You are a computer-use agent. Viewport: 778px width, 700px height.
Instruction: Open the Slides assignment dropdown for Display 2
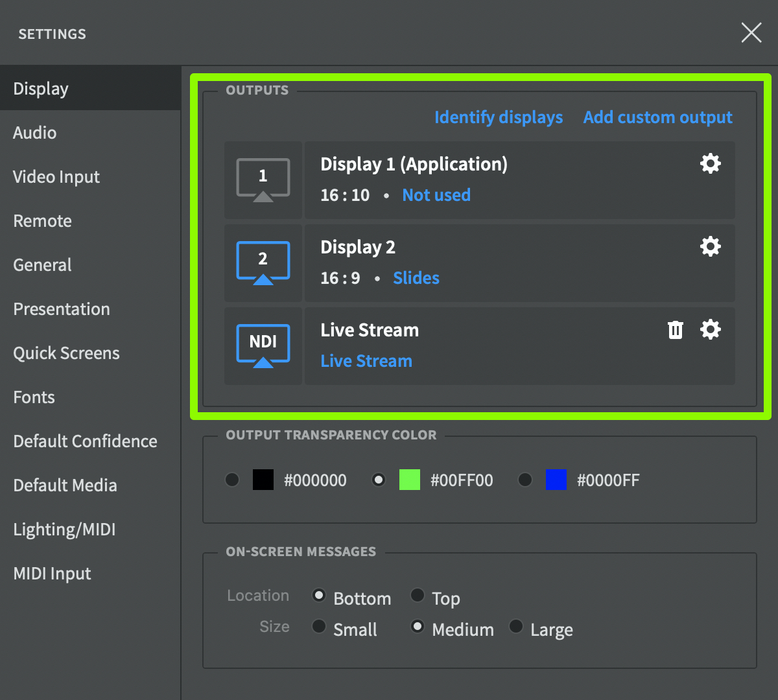[416, 278]
